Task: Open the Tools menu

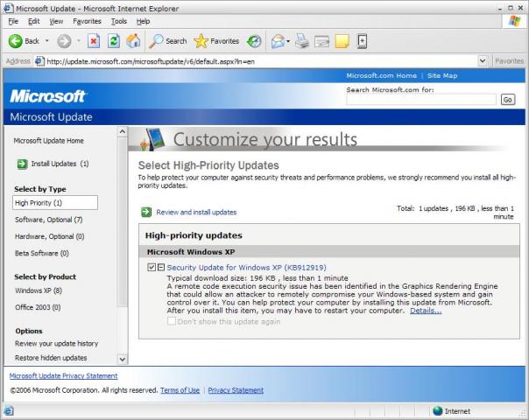Action: click(x=119, y=21)
